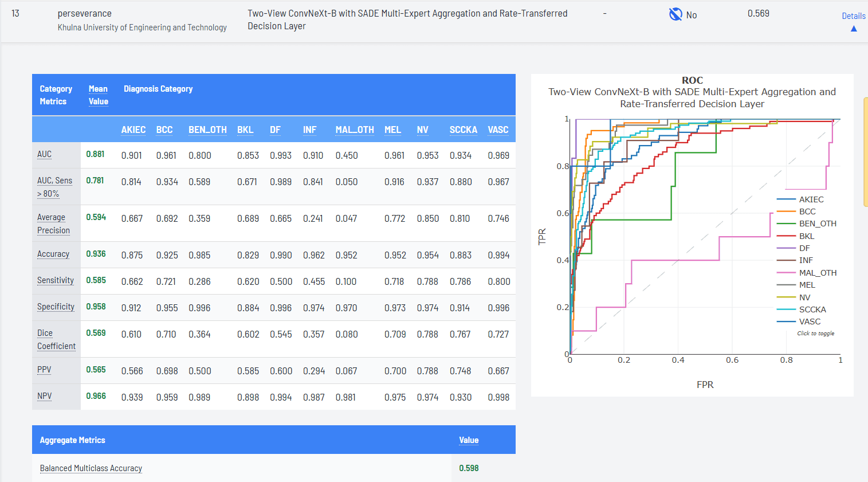Click the 'Click to toggle' legend hint
The height and width of the screenshot is (482, 868).
click(x=815, y=334)
